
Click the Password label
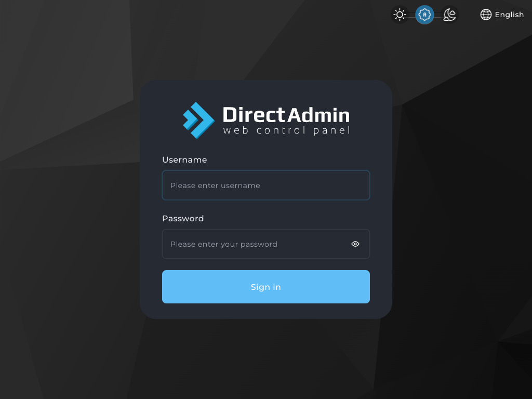(x=183, y=219)
